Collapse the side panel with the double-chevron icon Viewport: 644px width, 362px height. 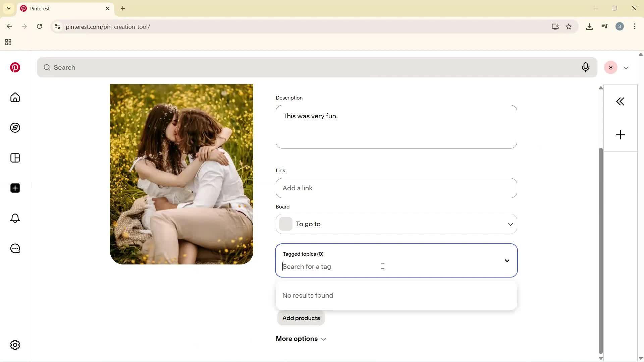pos(620,101)
